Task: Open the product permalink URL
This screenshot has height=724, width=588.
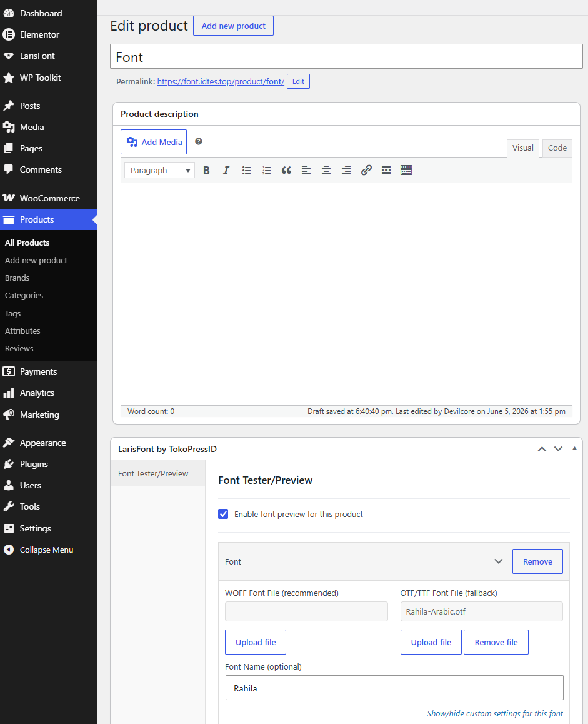Action: click(x=221, y=82)
